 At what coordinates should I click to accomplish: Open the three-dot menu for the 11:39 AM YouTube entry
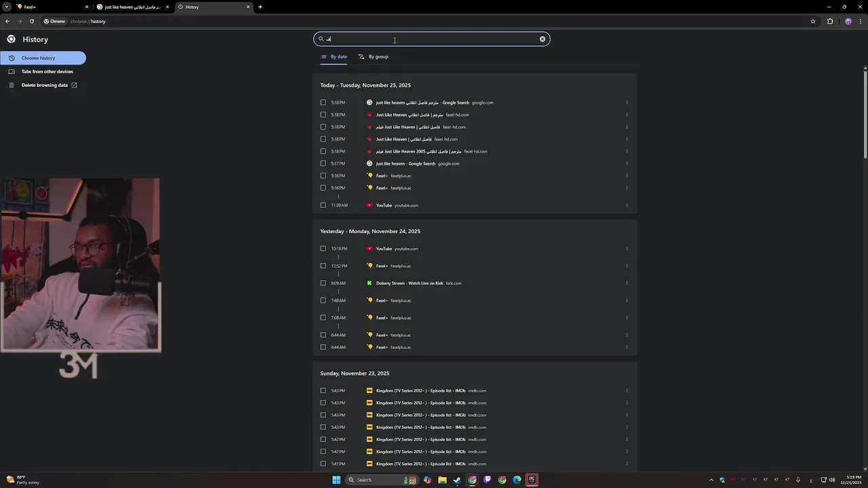tap(627, 205)
